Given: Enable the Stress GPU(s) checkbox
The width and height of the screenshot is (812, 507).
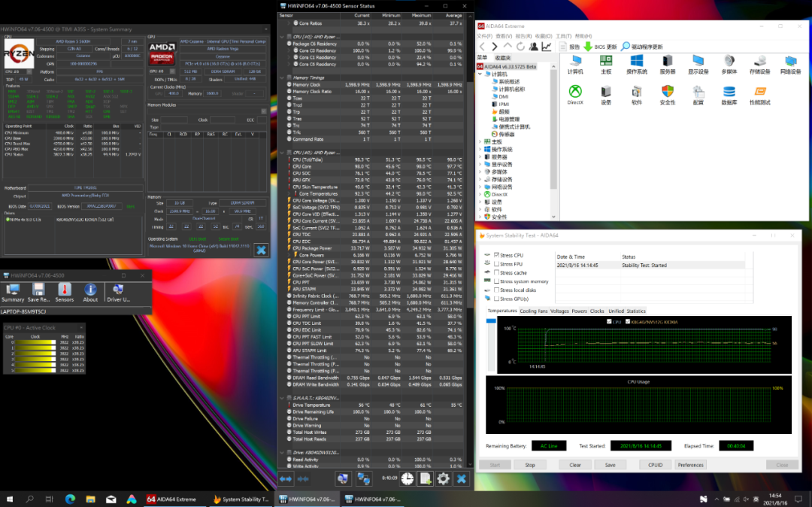Looking at the screenshot, I should (497, 299).
